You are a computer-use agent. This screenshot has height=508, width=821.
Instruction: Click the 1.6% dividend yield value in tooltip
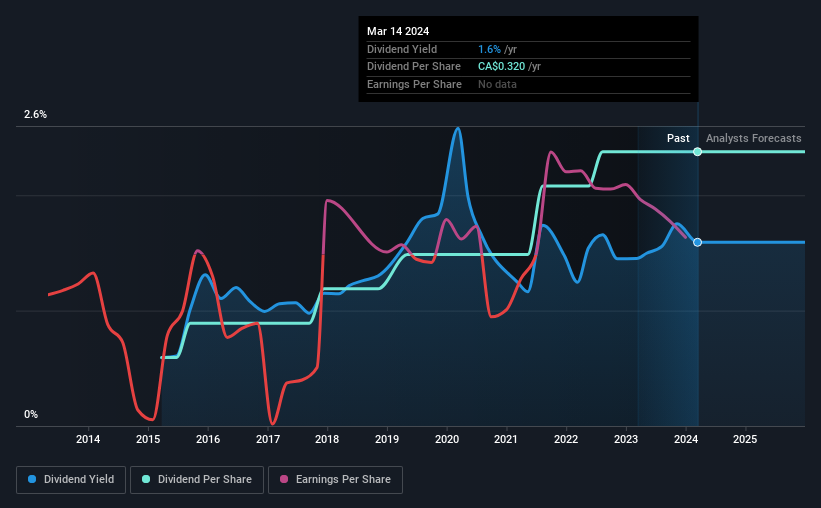tap(490, 49)
